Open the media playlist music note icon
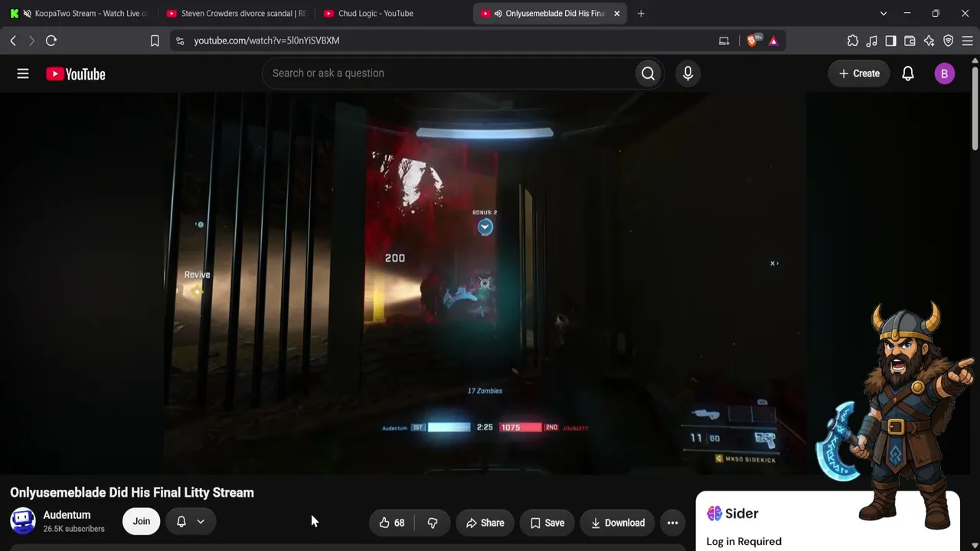Image resolution: width=980 pixels, height=551 pixels. point(872,41)
